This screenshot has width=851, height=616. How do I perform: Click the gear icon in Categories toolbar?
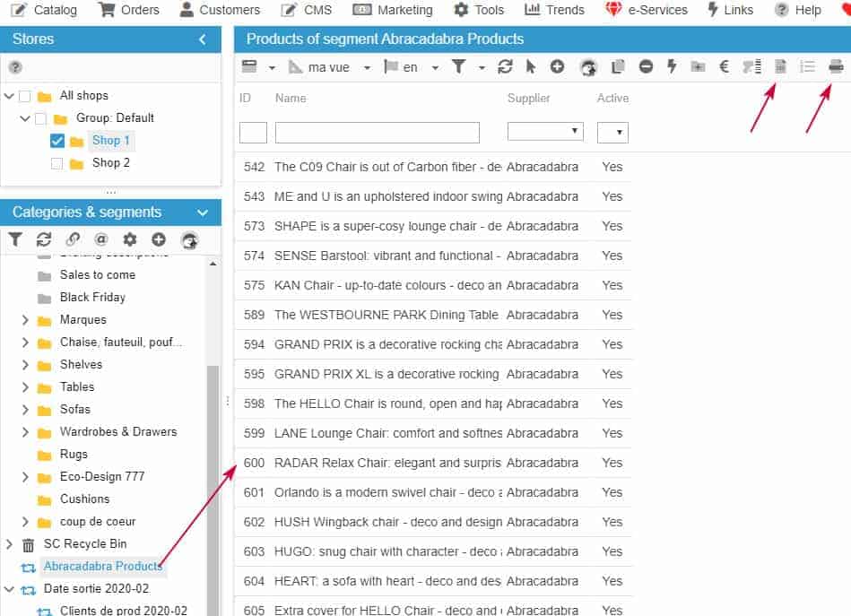pos(130,239)
